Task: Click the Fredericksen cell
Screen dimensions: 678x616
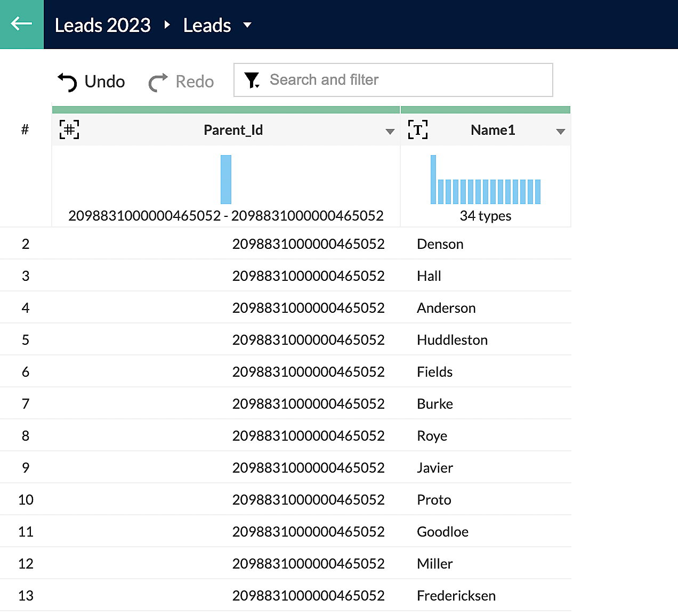Action: 456,596
